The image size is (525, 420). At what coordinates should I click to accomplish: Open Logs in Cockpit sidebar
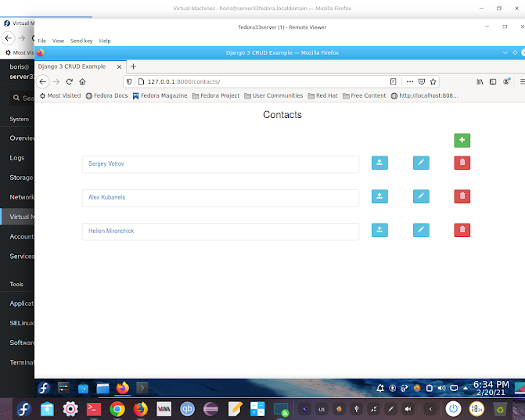(x=17, y=158)
